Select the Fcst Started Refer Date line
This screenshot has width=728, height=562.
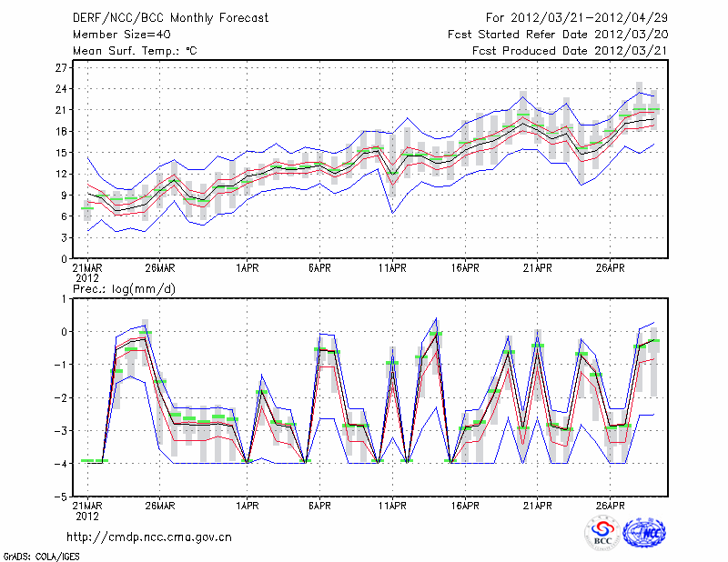pos(551,35)
